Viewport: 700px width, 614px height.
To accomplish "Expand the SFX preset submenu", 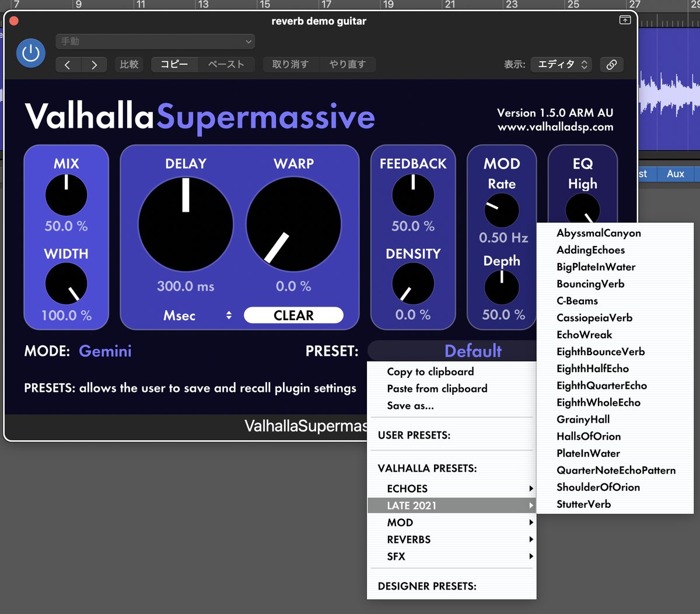I will click(452, 556).
